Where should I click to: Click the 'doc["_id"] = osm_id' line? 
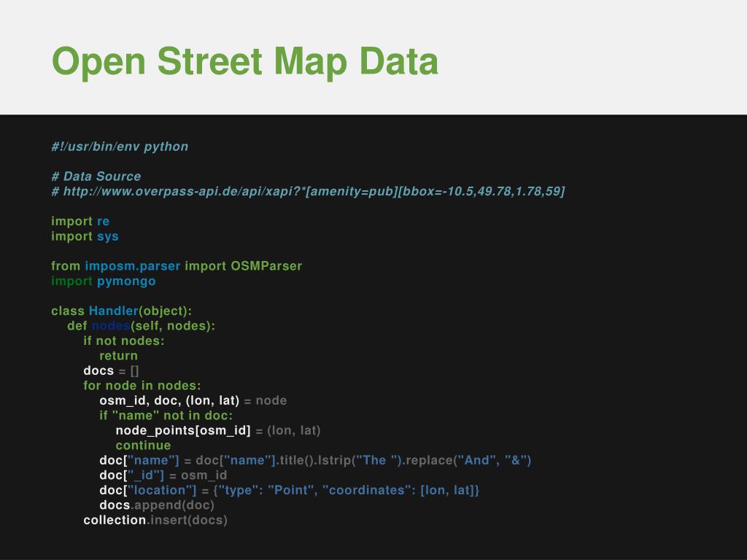click(x=163, y=475)
